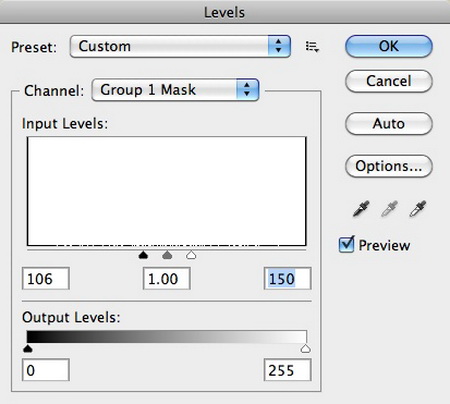Screen dimensions: 450x404
Task: Click the Cancel button
Action: coord(389,81)
